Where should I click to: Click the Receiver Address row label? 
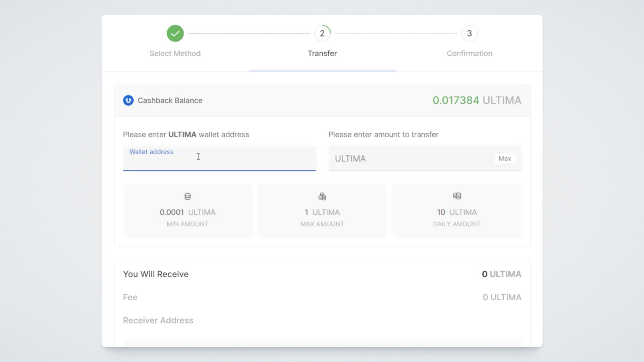click(x=158, y=320)
